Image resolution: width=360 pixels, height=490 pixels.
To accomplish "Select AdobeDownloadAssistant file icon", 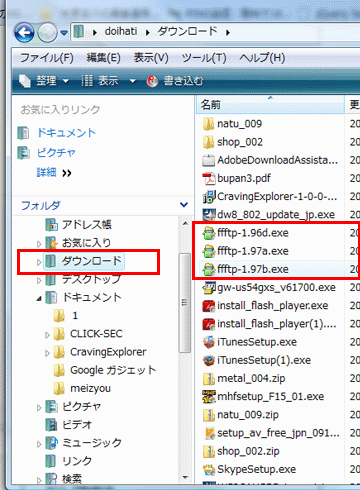I will point(209,160).
